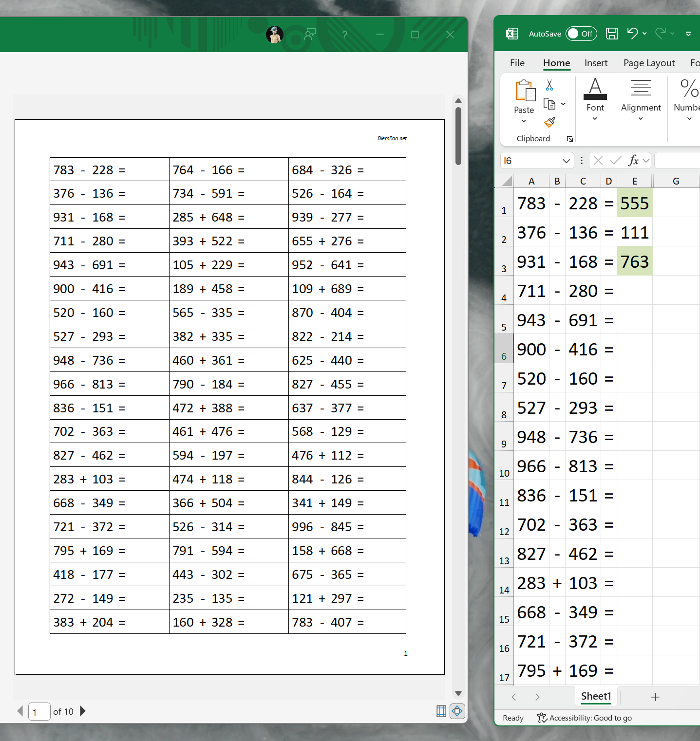Go to previous page in print preview
700x741 pixels.
pos(20,711)
